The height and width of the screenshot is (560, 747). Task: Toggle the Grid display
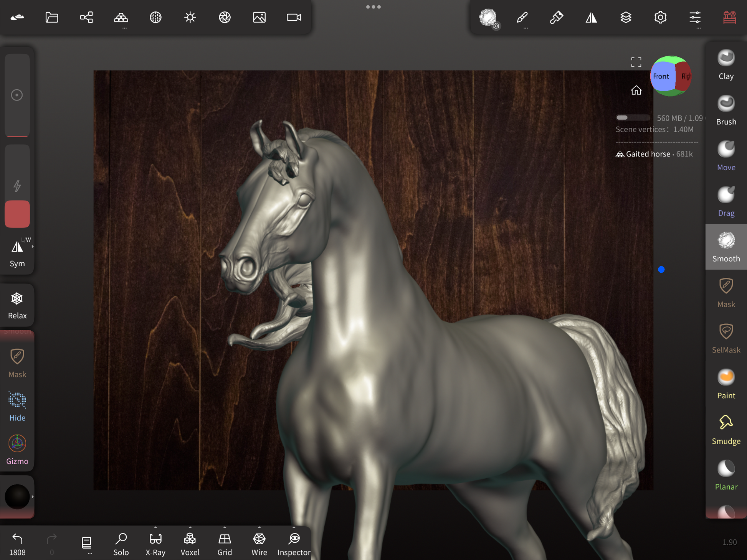(225, 544)
